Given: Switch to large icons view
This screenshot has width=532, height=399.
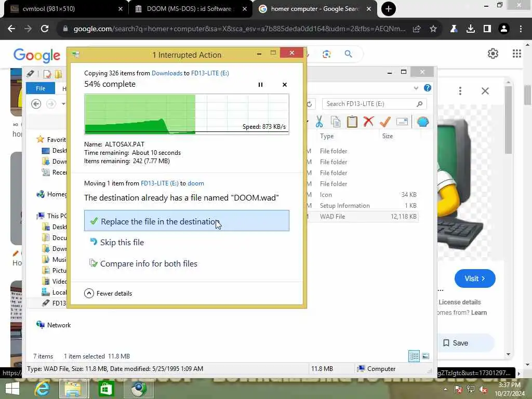Looking at the screenshot, I should click(x=425, y=356).
